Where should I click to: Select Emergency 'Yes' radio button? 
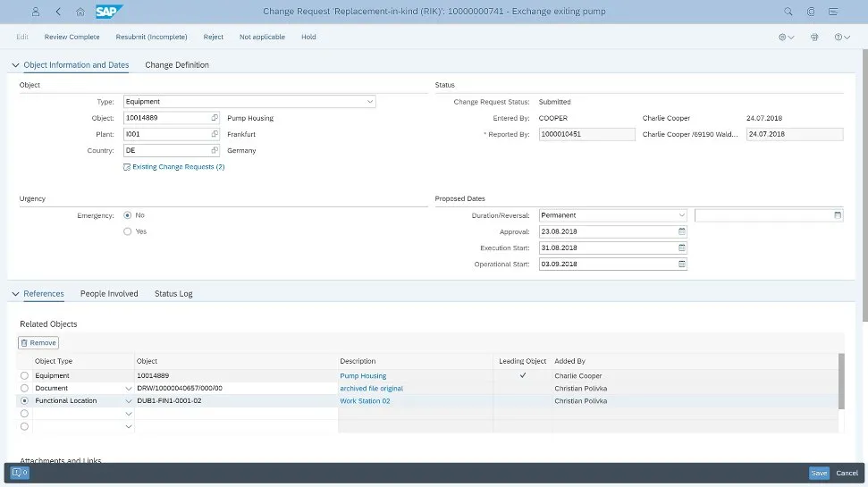point(128,231)
